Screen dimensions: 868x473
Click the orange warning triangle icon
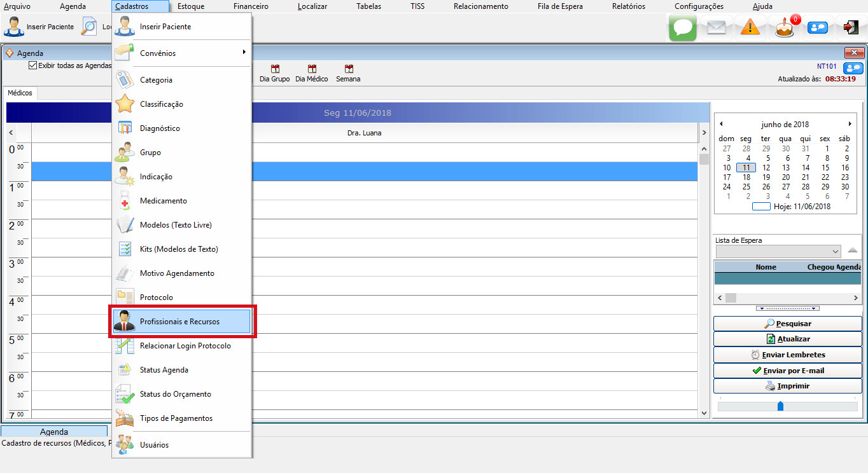(x=750, y=27)
